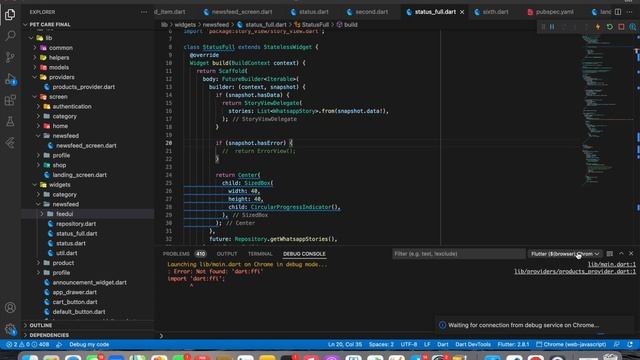Open notifications bell in status bar
640x360 pixels.
[630, 344]
